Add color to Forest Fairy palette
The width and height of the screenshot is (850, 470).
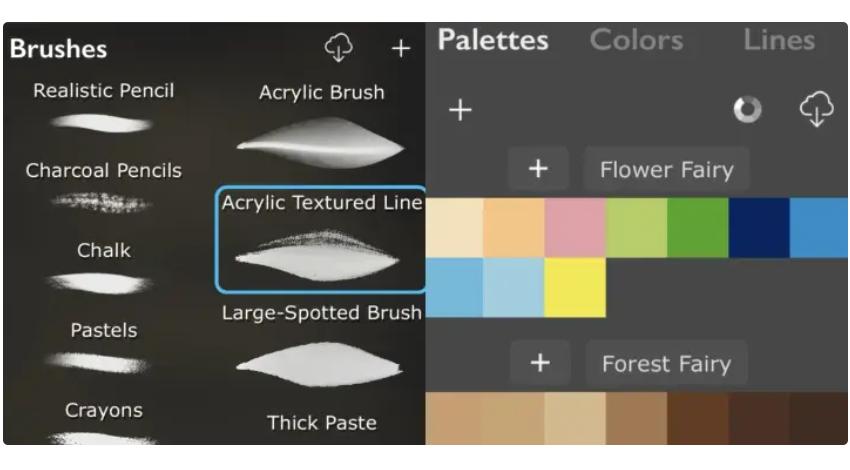click(x=540, y=363)
